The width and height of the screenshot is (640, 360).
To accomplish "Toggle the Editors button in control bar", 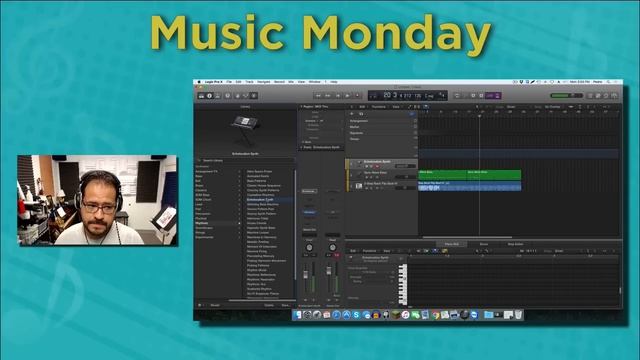I will point(254,96).
